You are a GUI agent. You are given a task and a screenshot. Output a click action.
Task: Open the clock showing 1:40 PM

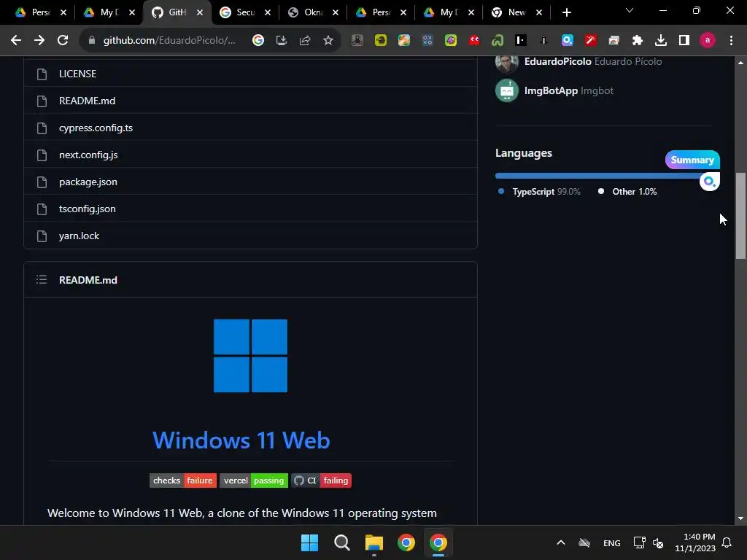695,542
